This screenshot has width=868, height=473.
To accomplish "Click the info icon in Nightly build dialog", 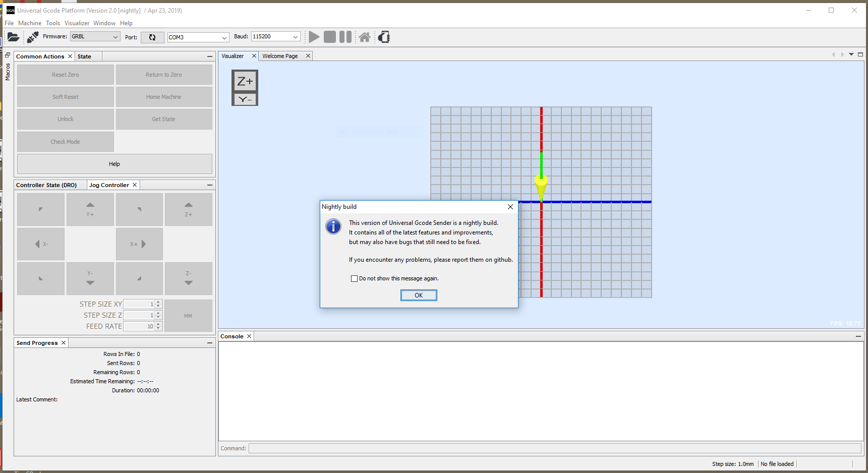I will pyautogui.click(x=333, y=226).
